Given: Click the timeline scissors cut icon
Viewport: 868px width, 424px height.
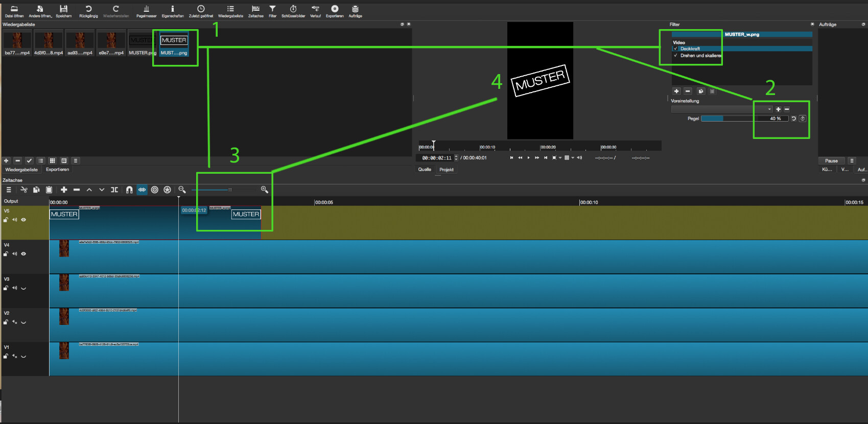Looking at the screenshot, I should pos(24,190).
